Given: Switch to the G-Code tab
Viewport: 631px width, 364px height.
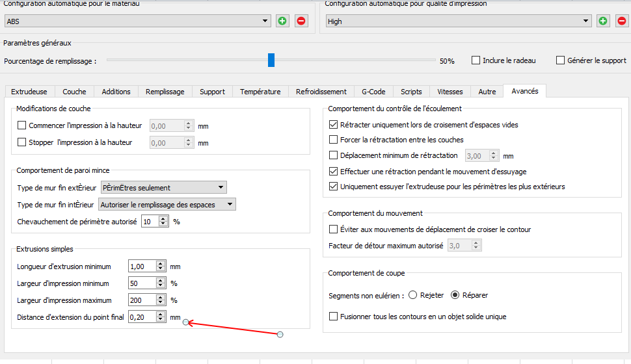Looking at the screenshot, I should coord(373,92).
